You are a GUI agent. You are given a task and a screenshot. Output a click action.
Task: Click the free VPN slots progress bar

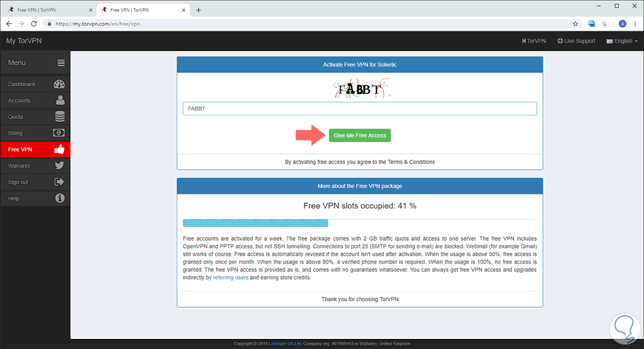[x=360, y=223]
